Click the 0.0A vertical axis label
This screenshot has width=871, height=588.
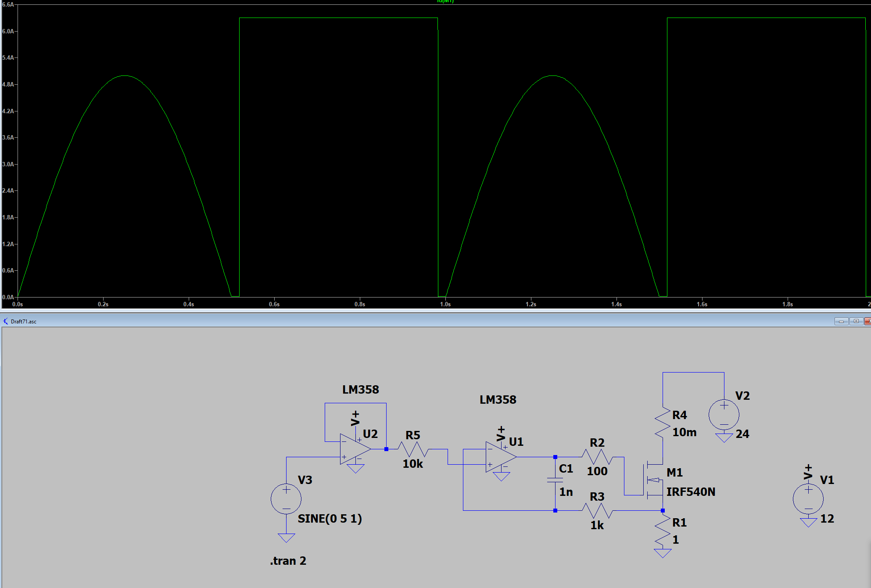[x=8, y=297]
